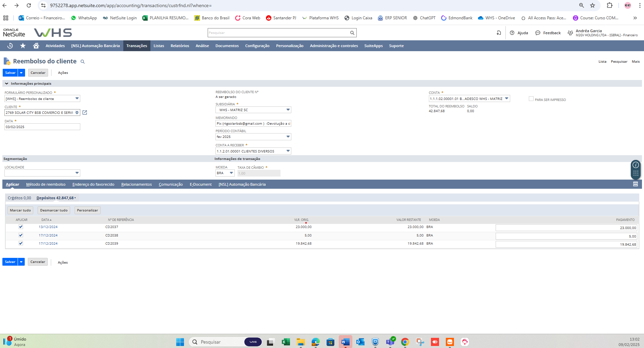This screenshot has height=348, width=644.
Task: Enable the Para Ser Impresso checkbox
Action: click(x=531, y=99)
